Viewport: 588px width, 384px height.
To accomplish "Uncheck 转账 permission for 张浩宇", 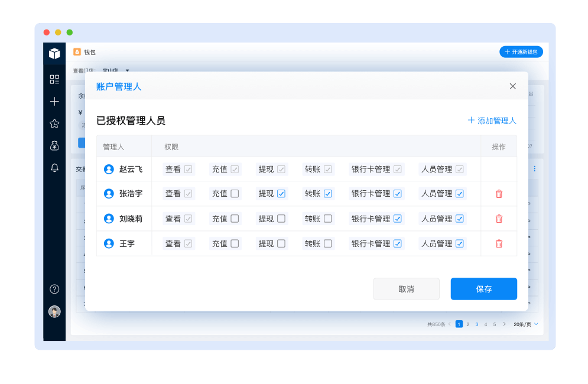I will pyautogui.click(x=328, y=194).
